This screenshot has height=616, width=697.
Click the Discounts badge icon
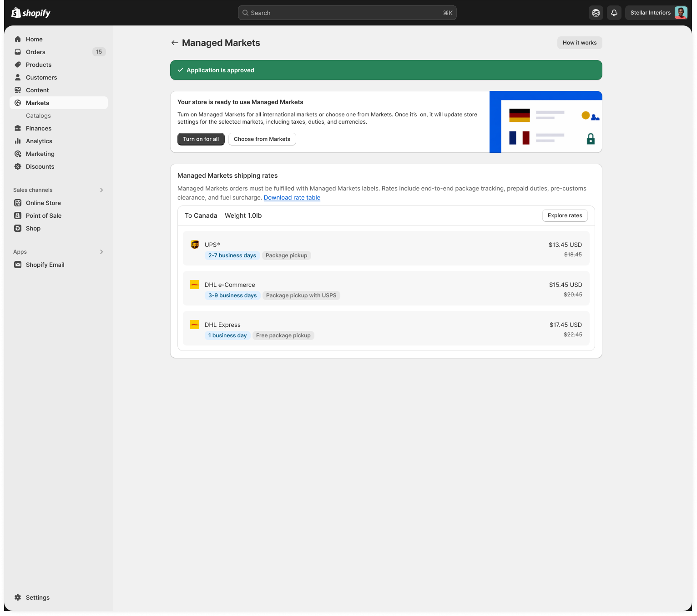pyautogui.click(x=18, y=166)
